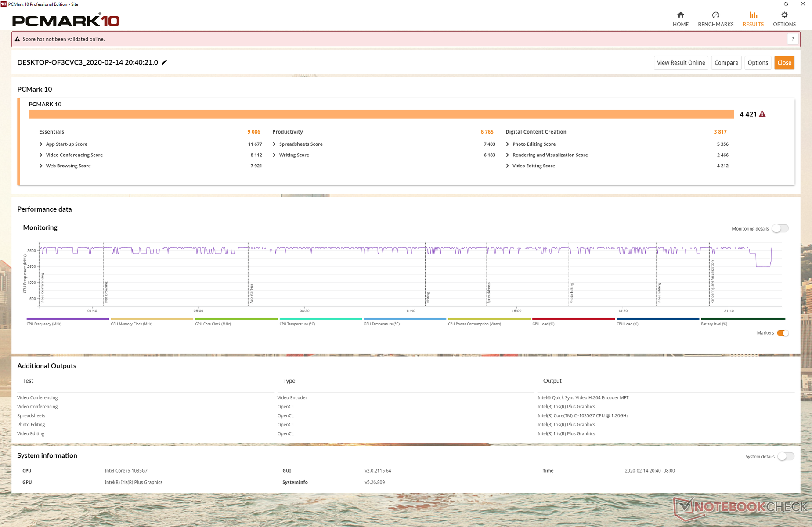Click the pencil icon to rename result
This screenshot has height=527, width=812.
tap(164, 62)
